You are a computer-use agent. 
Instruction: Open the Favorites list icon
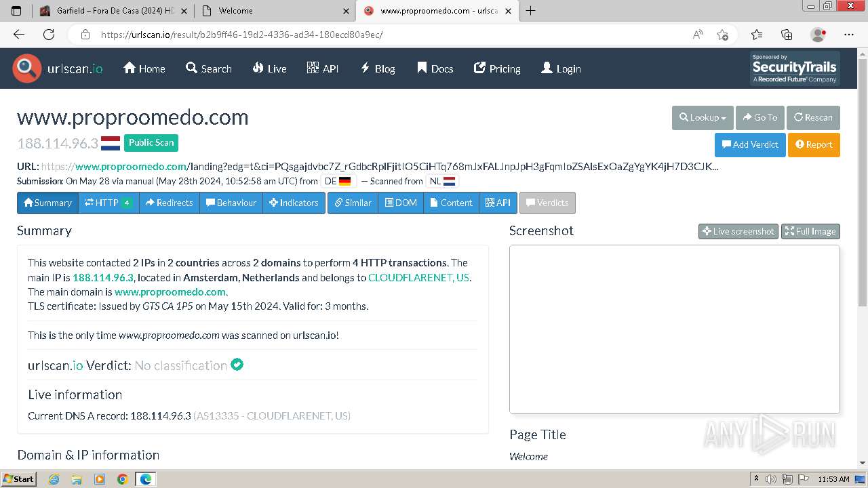click(757, 35)
